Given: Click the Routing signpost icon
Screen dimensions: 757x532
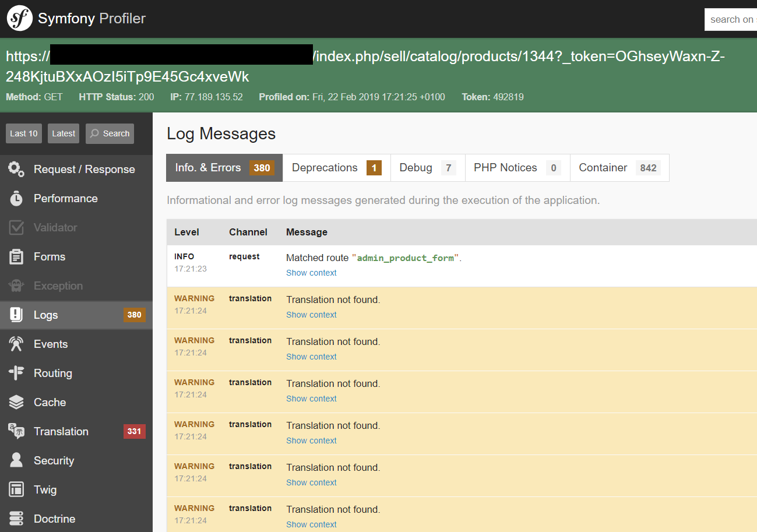Looking at the screenshot, I should tap(16, 374).
